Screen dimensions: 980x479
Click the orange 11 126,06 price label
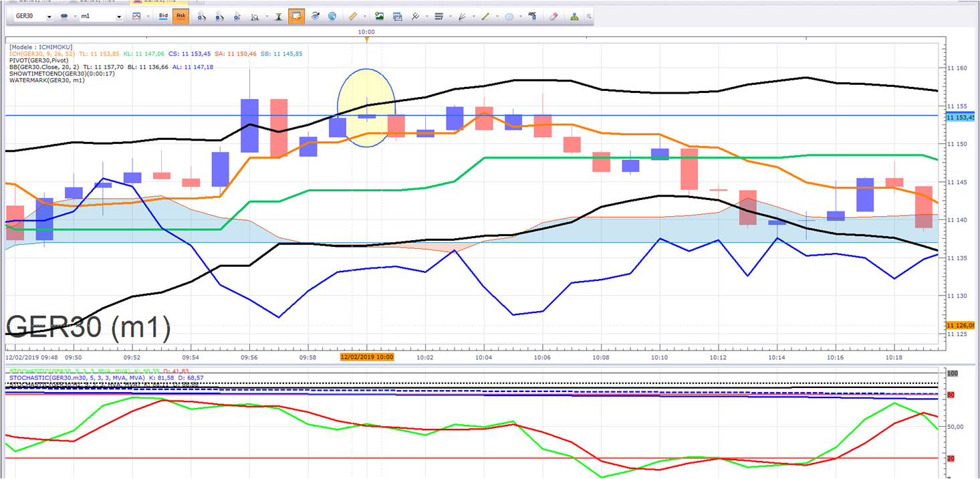pyautogui.click(x=961, y=326)
